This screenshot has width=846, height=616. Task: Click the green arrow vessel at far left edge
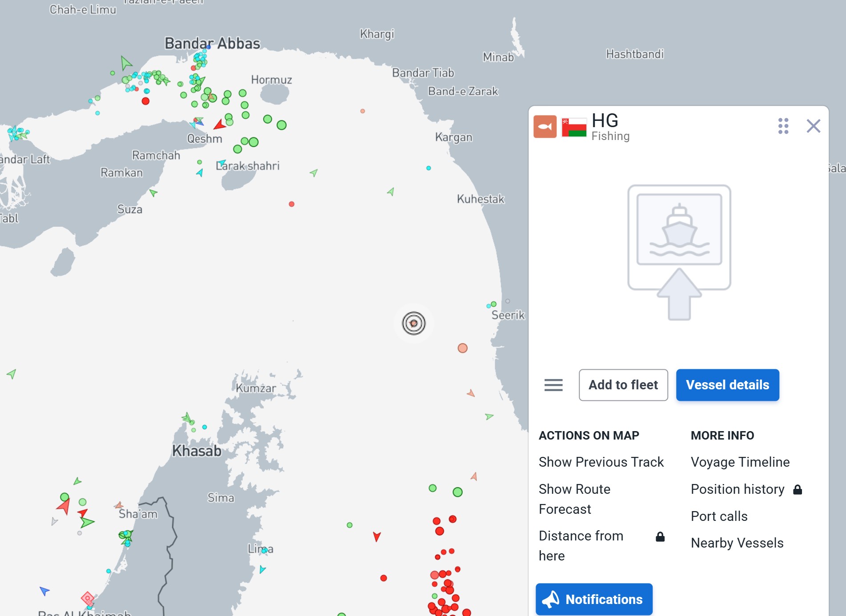pos(12,374)
